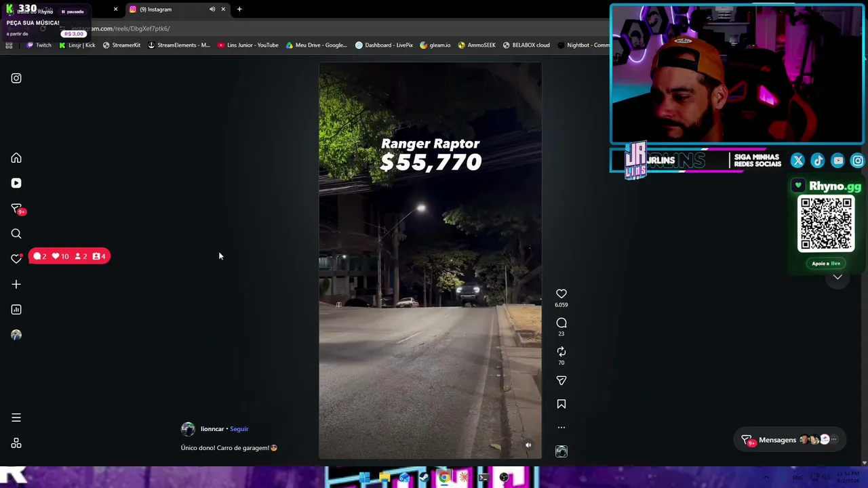Open the gleam.io bookmark

click(x=435, y=45)
